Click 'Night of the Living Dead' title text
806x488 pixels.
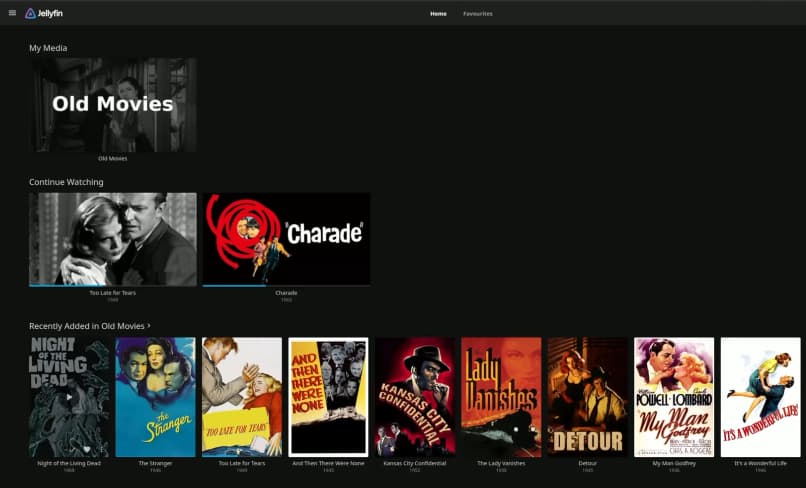(69, 463)
